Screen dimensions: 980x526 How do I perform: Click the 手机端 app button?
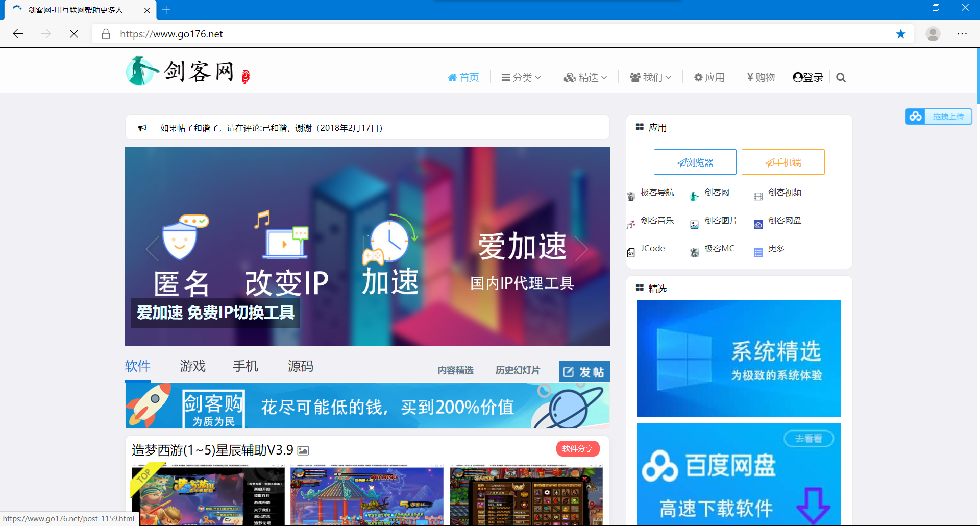783,162
